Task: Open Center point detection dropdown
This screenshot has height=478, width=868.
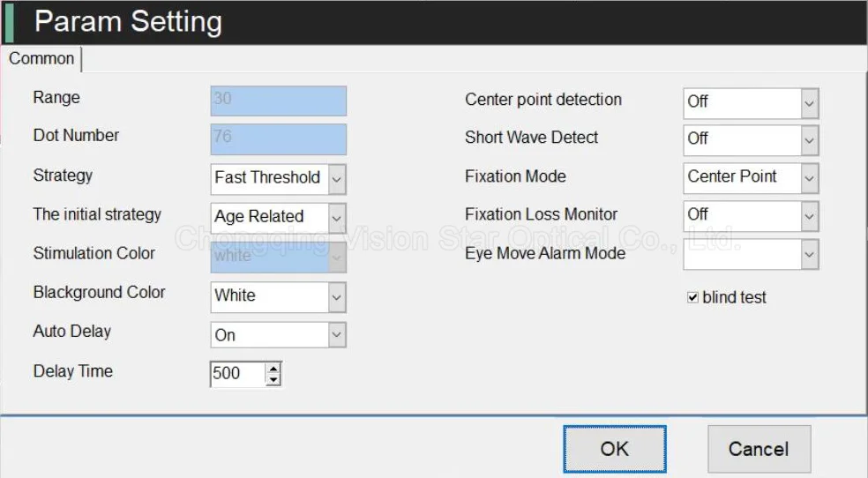Action: (809, 102)
